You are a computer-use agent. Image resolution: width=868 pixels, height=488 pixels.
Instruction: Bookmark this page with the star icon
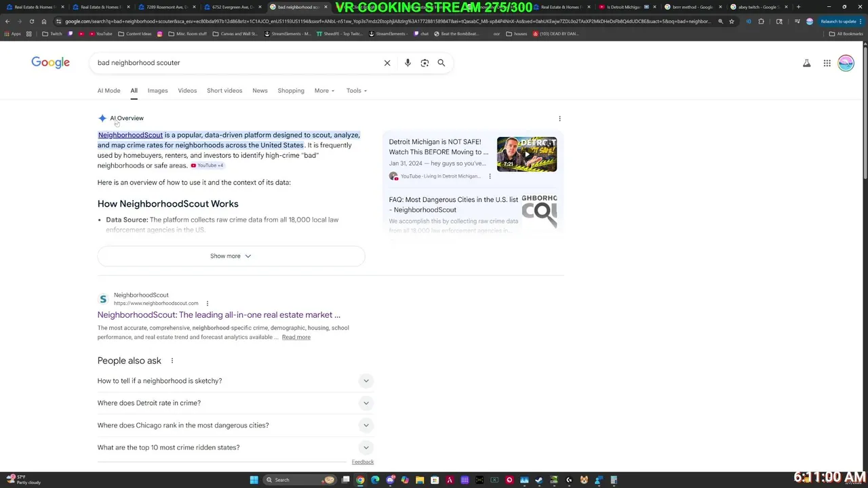point(732,21)
